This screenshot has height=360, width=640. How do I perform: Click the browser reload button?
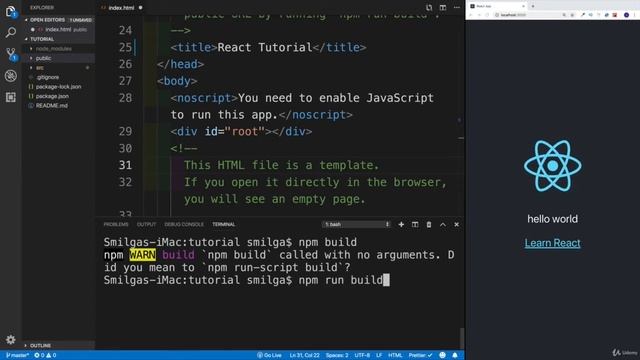tap(487, 15)
